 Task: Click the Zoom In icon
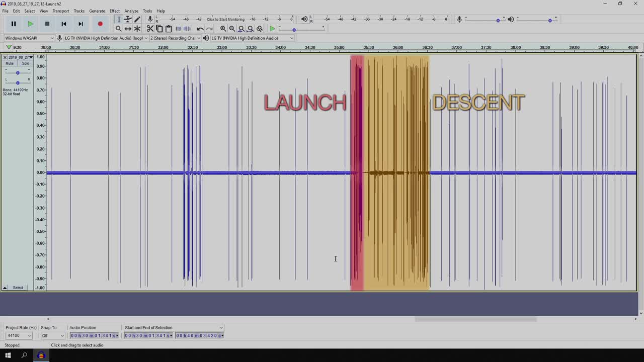pyautogui.click(x=223, y=29)
